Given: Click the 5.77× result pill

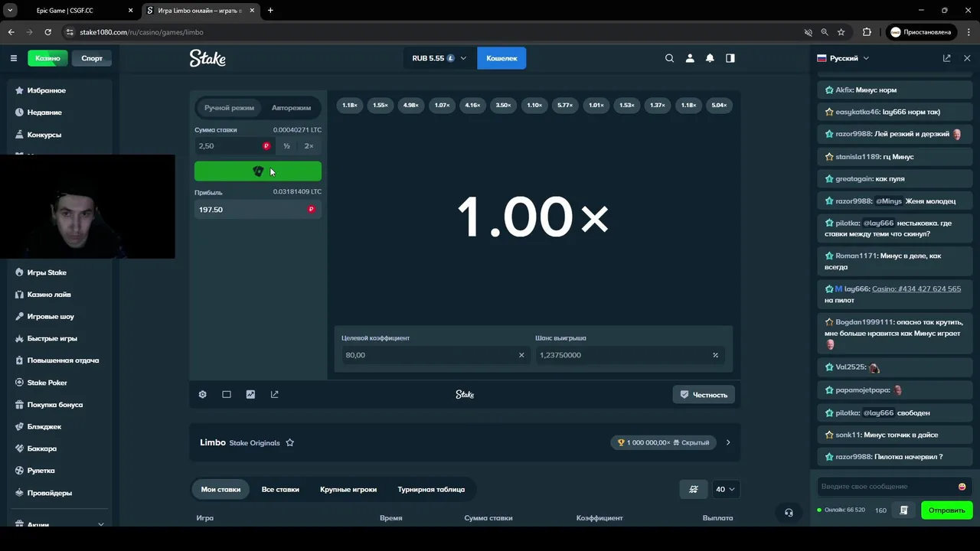Looking at the screenshot, I should [x=565, y=105].
